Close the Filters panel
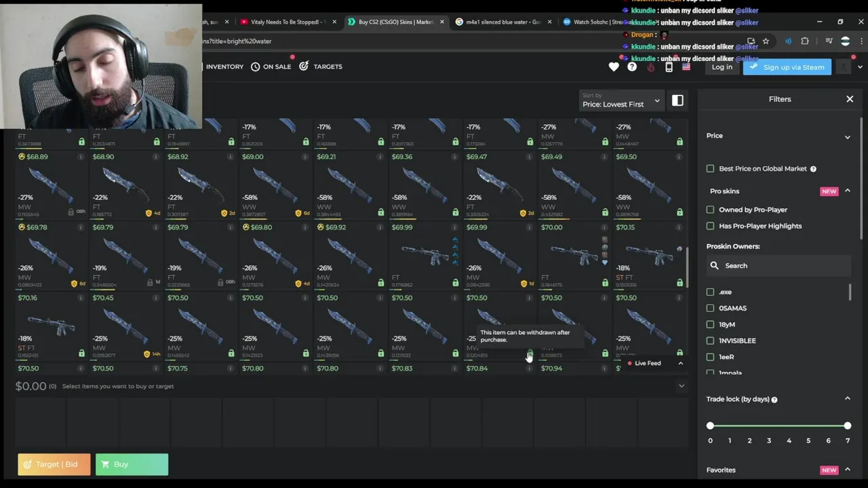Viewport: 868px width, 488px height. [x=850, y=99]
